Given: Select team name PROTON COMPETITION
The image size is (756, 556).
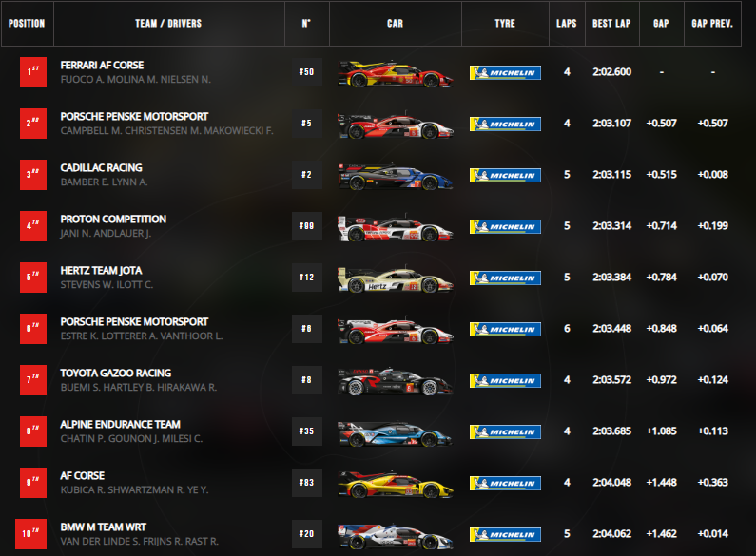Looking at the screenshot, I should (113, 220).
